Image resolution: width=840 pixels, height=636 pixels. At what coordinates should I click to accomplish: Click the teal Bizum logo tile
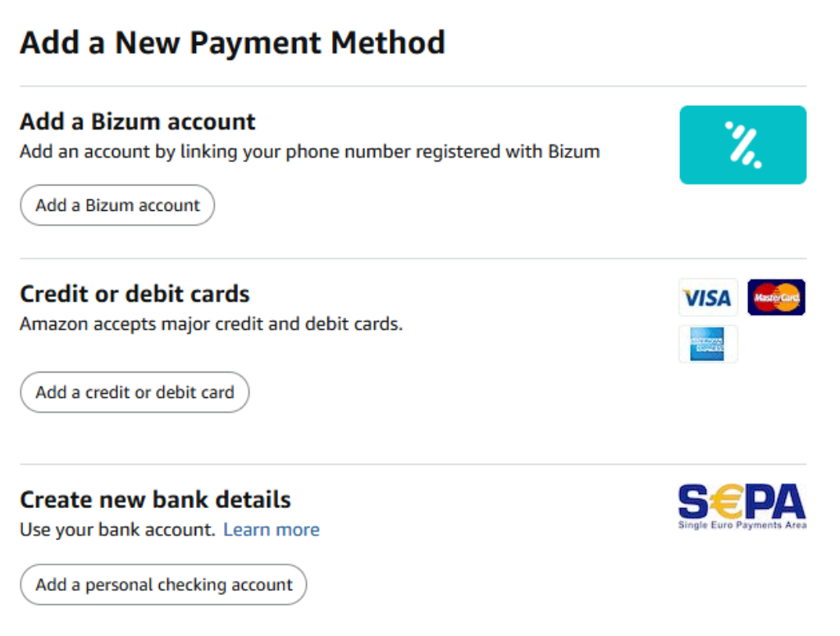[742, 144]
